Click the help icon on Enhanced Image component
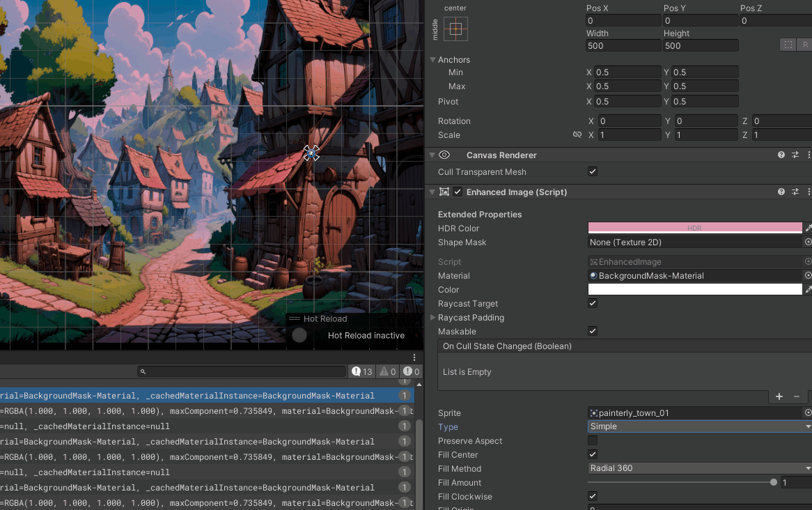 [781, 192]
